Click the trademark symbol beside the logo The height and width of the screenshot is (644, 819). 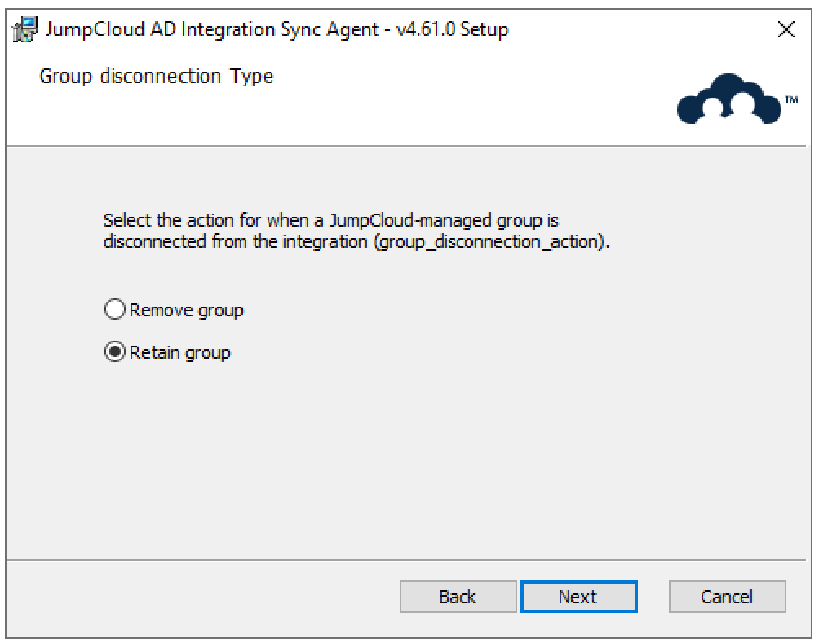pos(791,99)
